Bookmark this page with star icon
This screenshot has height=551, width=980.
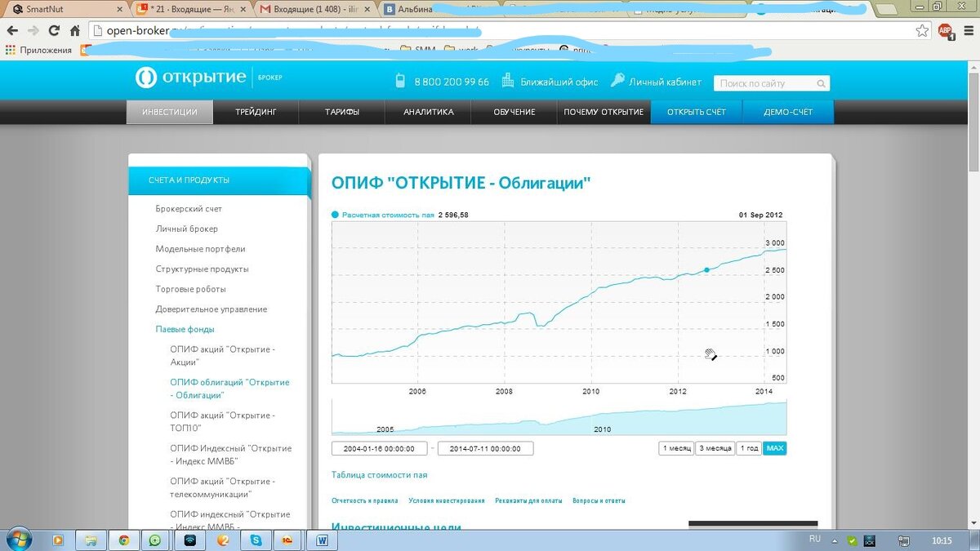[x=922, y=30]
